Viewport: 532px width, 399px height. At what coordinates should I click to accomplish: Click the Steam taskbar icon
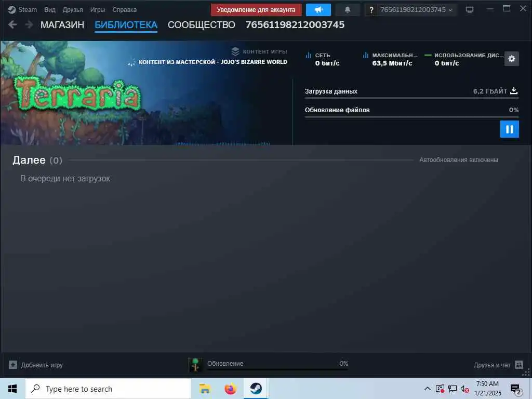(x=256, y=389)
